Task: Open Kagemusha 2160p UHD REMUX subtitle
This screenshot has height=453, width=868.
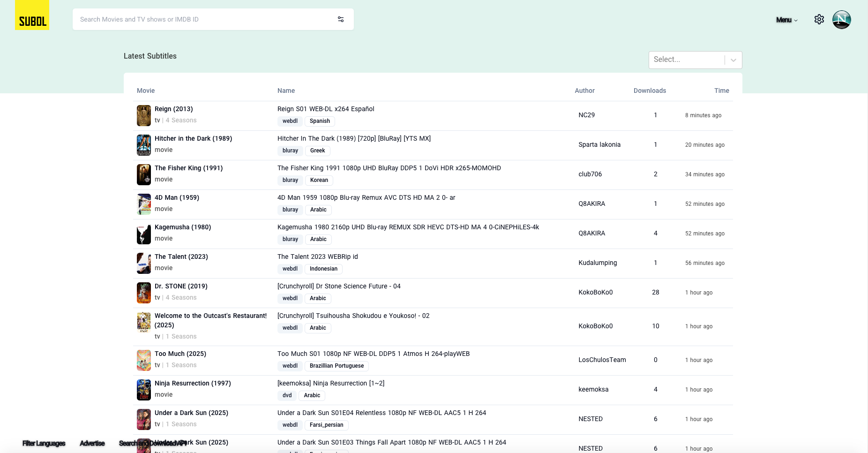Action: tap(408, 227)
